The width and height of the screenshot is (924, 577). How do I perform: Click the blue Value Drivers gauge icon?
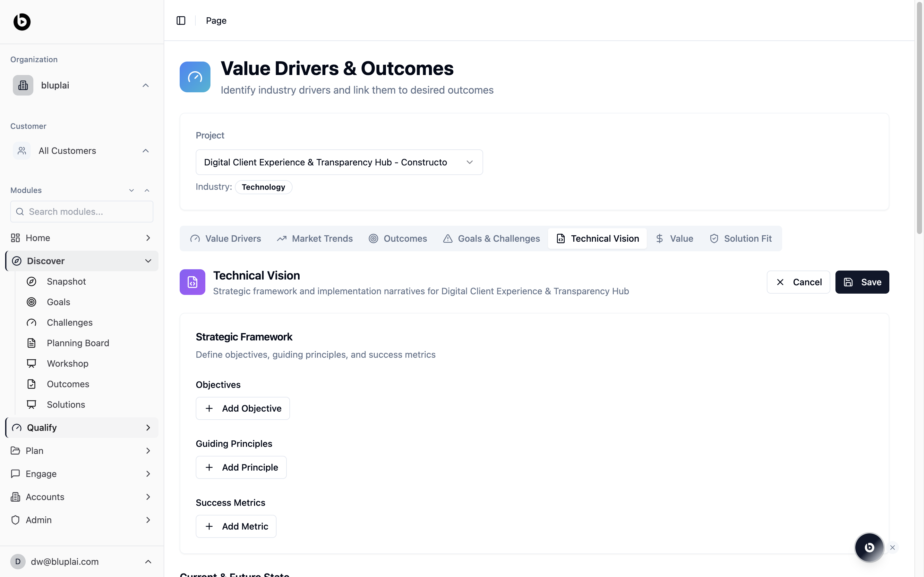[195, 77]
